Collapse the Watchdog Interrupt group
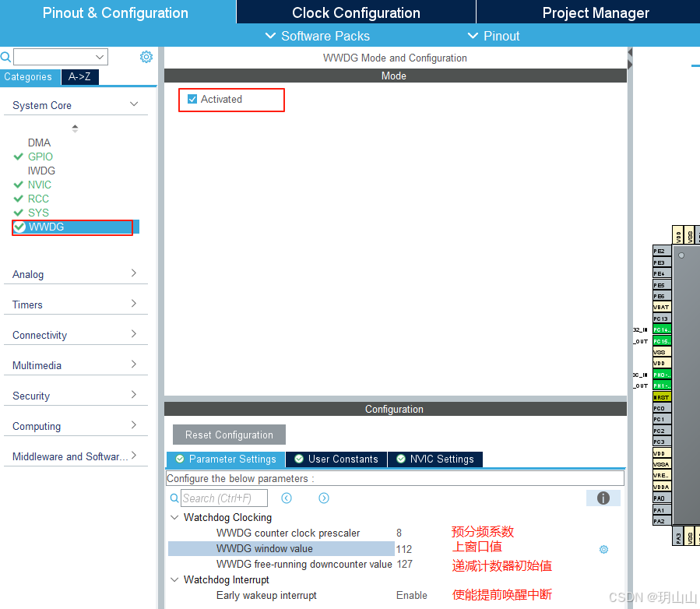700x609 pixels. [x=174, y=579]
